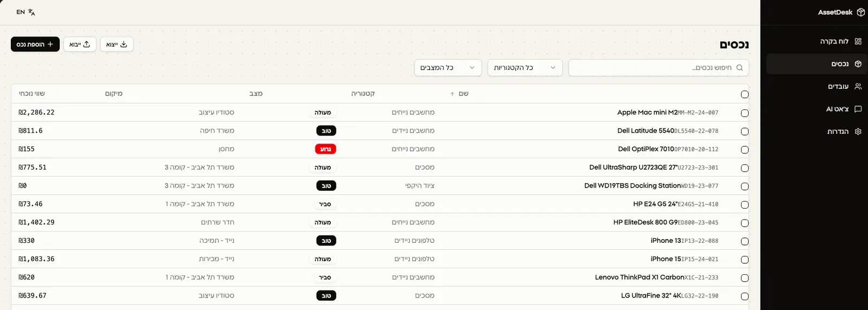
Task: Select checkbox for HP EliteDesk 800 G9
Action: click(744, 223)
